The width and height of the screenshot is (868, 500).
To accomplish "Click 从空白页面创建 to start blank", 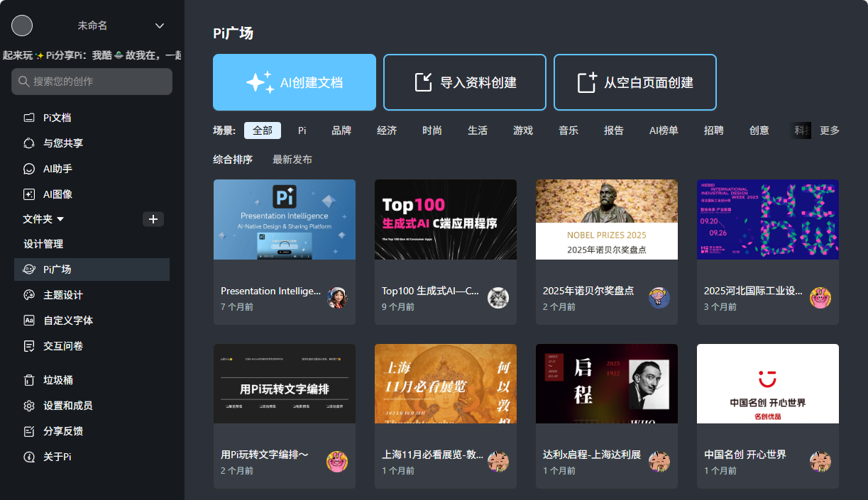I will (634, 82).
